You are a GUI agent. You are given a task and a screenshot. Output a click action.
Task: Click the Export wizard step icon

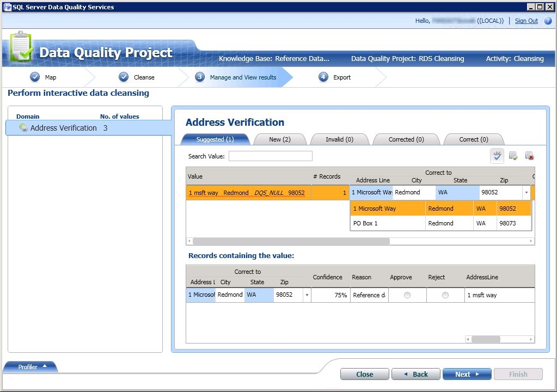pyautogui.click(x=322, y=77)
